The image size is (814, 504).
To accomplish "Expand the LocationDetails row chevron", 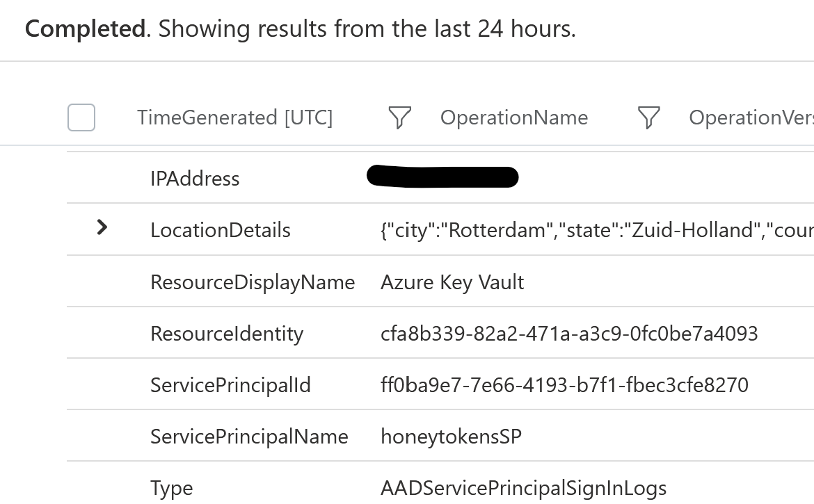I will click(x=102, y=227).
